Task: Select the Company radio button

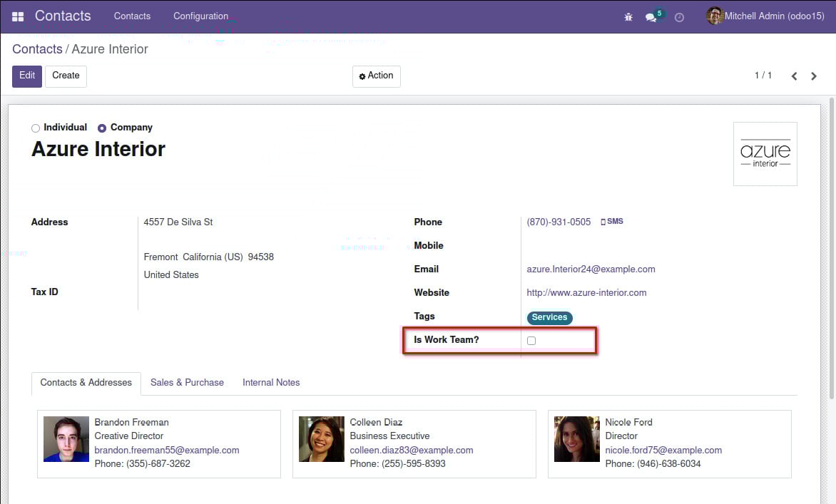Action: click(102, 128)
